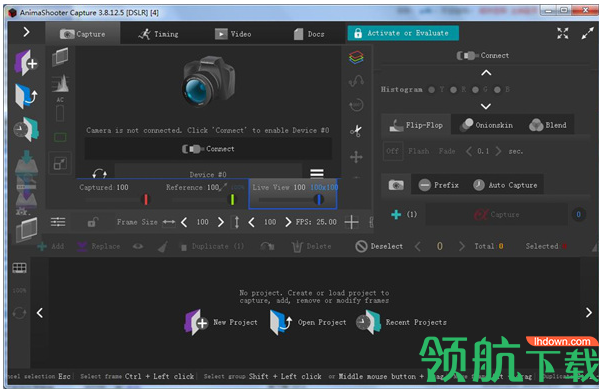
Task: Click the frame overlay icon above the histogram icon
Action: [60, 57]
